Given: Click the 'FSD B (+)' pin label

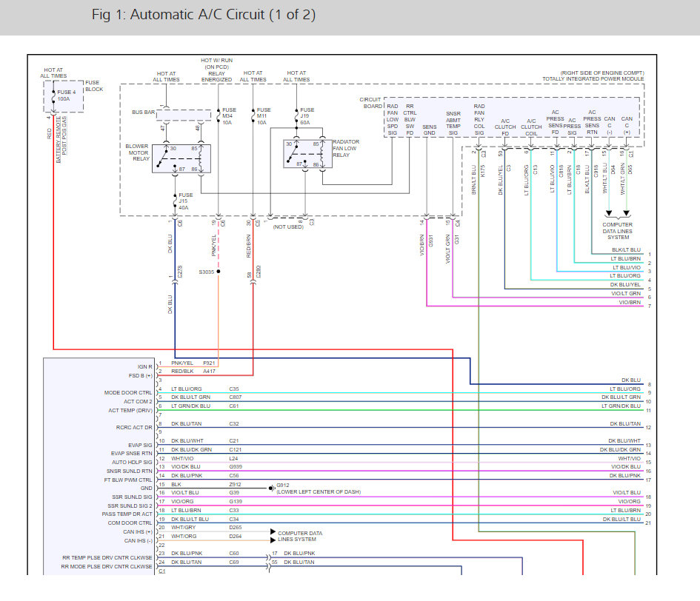Looking at the screenshot, I should coord(140,376).
